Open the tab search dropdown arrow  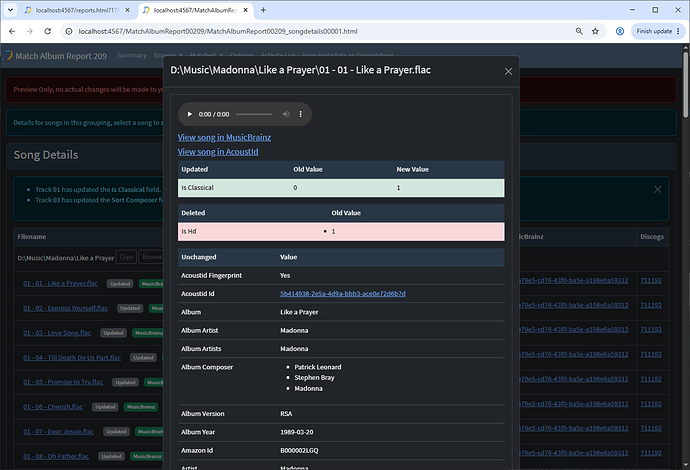tap(10, 10)
